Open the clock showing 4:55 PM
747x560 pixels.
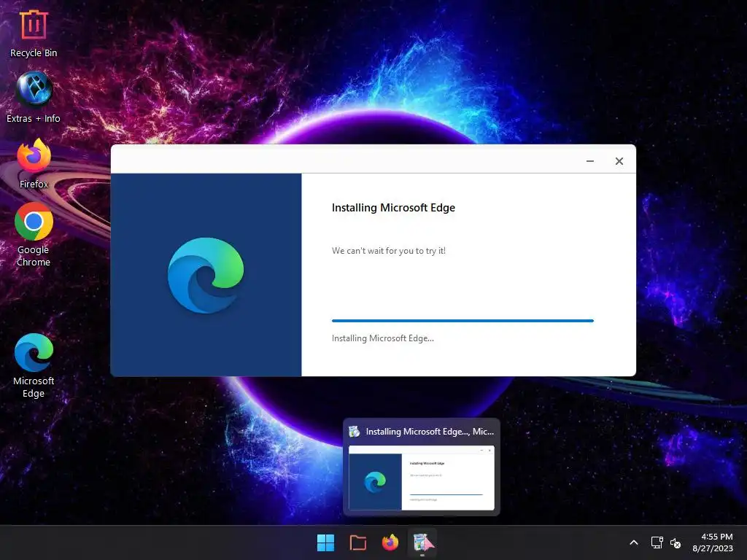click(x=713, y=542)
